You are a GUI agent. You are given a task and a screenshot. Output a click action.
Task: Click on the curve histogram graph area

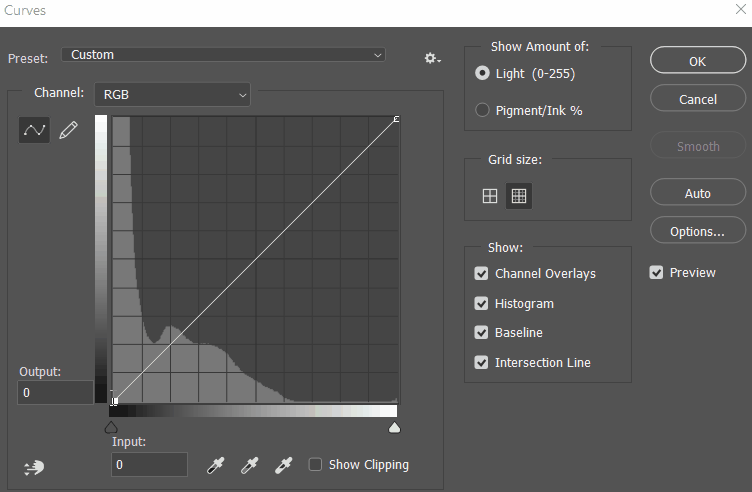click(255, 259)
